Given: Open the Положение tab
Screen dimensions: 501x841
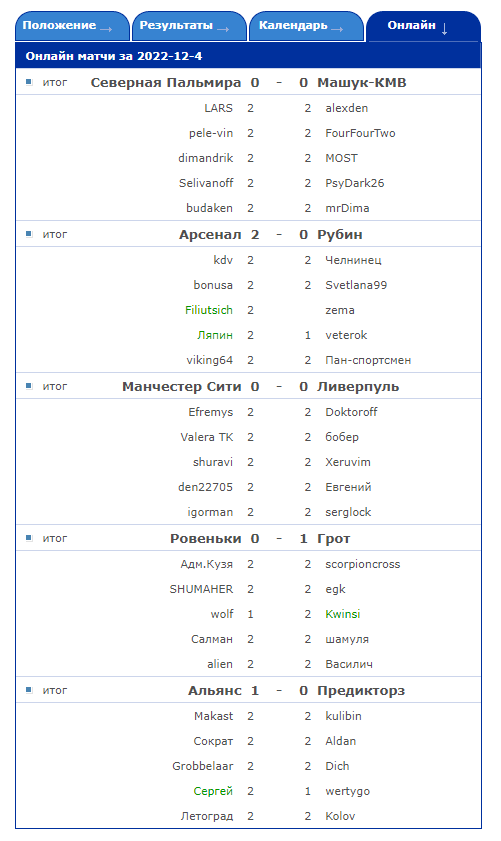Looking at the screenshot, I should 72,26.
